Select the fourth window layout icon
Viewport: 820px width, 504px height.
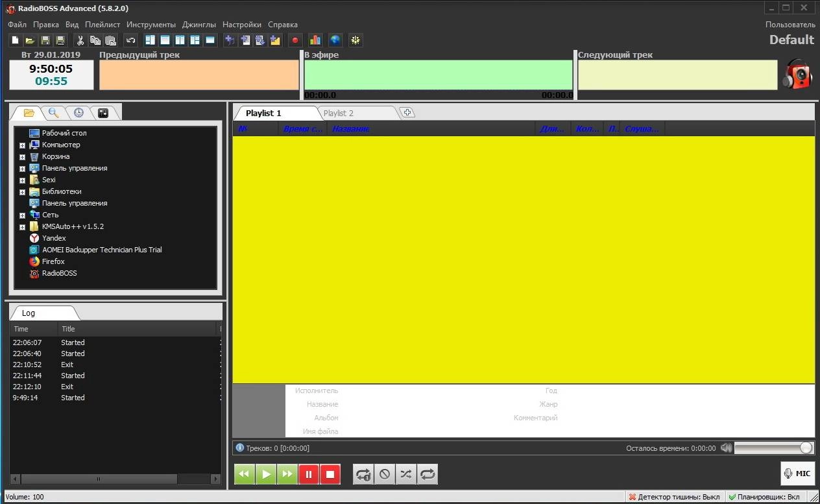(x=195, y=40)
